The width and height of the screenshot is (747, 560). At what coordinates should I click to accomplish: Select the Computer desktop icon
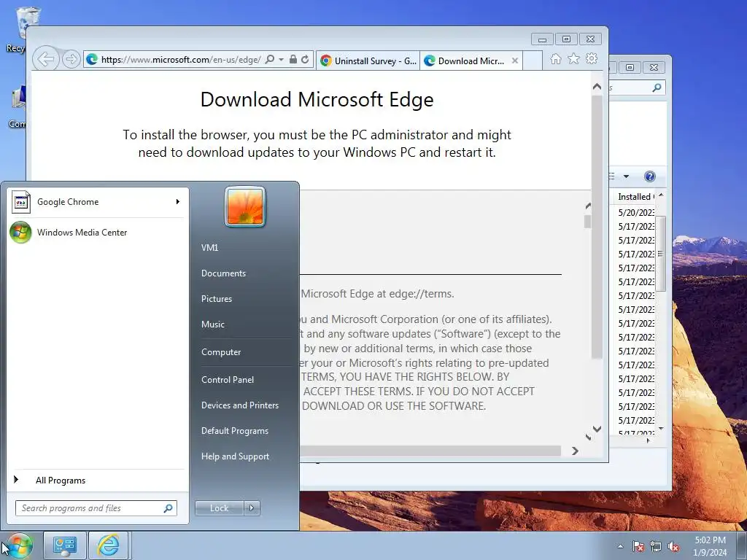(x=18, y=107)
